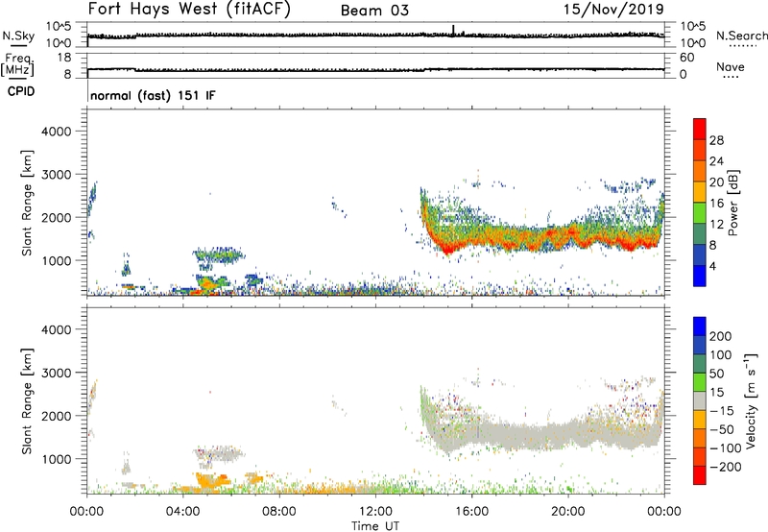Click the red bottom of velocity colorbar
768x532 pixels.
700,475
